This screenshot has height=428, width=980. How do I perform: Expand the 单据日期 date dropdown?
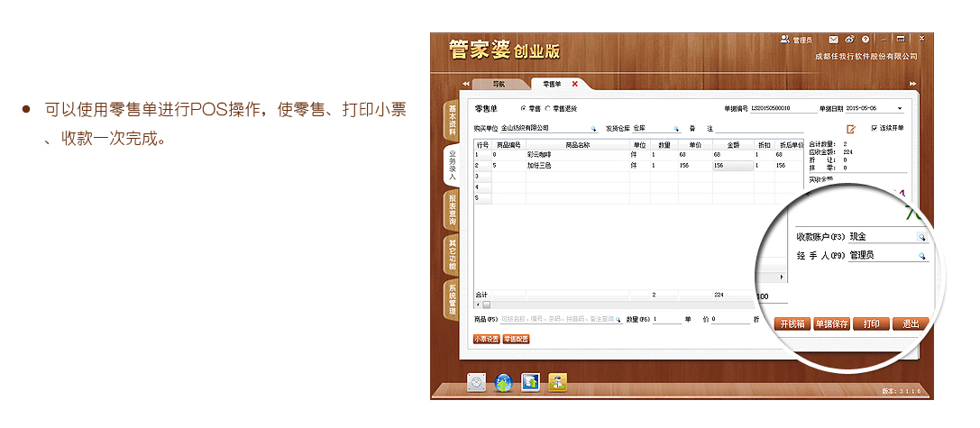pos(900,109)
